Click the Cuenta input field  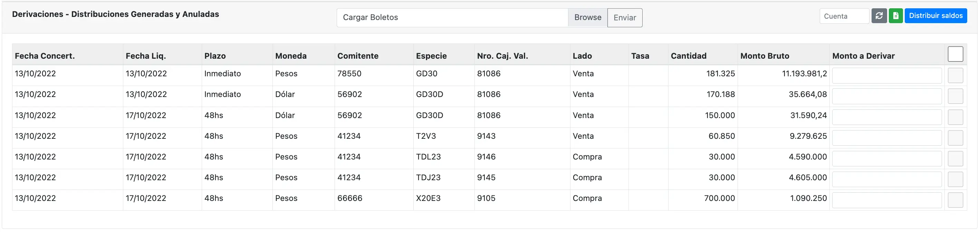[844, 16]
